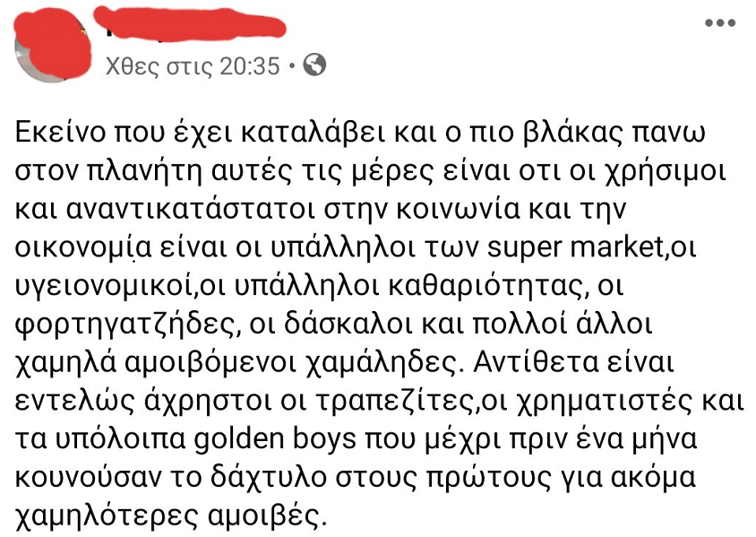Image resolution: width=756 pixels, height=537 pixels.
Task: Open the redacted profile picture avatar
Action: [53, 46]
